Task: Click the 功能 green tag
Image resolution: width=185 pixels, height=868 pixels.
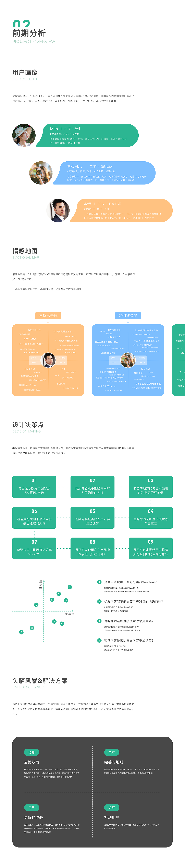Action: click(x=31, y=752)
